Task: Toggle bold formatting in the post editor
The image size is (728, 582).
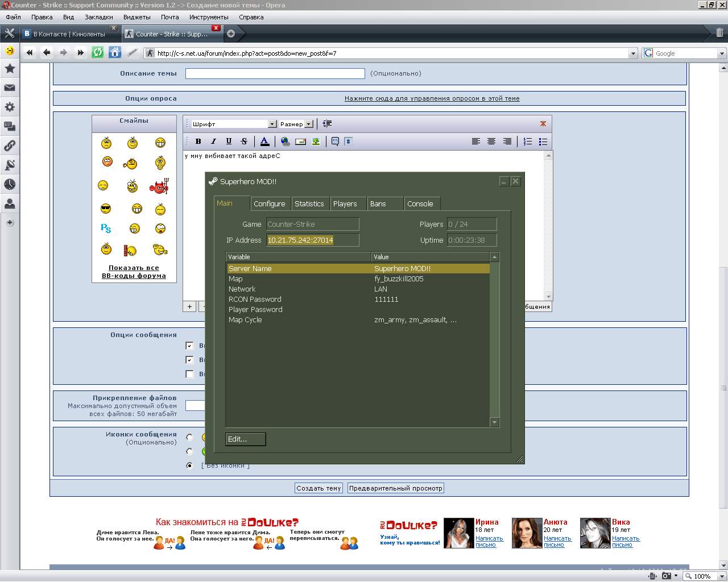Action: point(198,142)
